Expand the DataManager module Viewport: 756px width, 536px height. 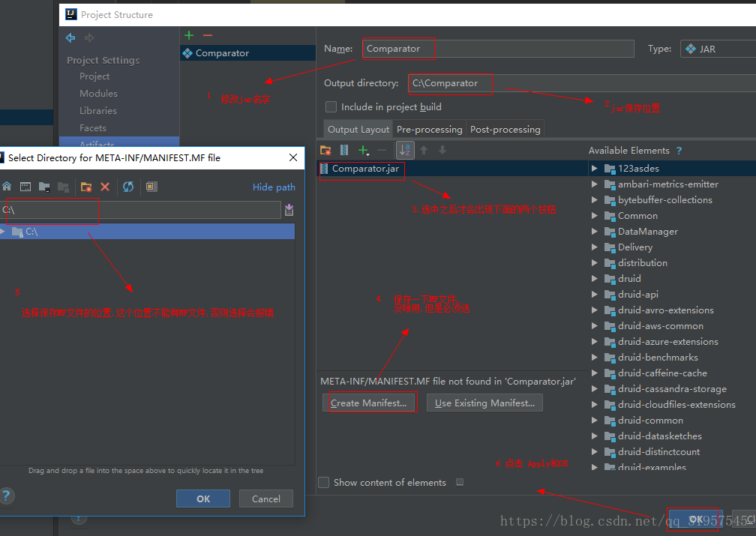(x=595, y=232)
